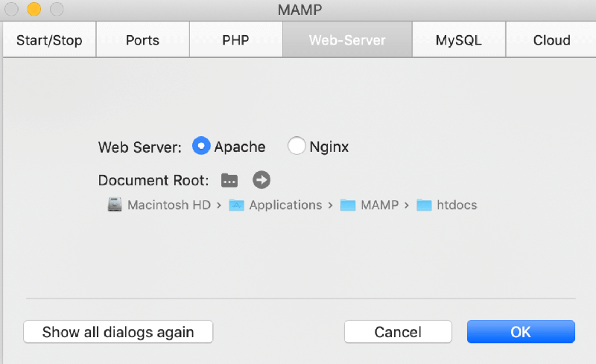596x364 pixels.
Task: Click htdocs folder icon in path
Action: (x=424, y=205)
